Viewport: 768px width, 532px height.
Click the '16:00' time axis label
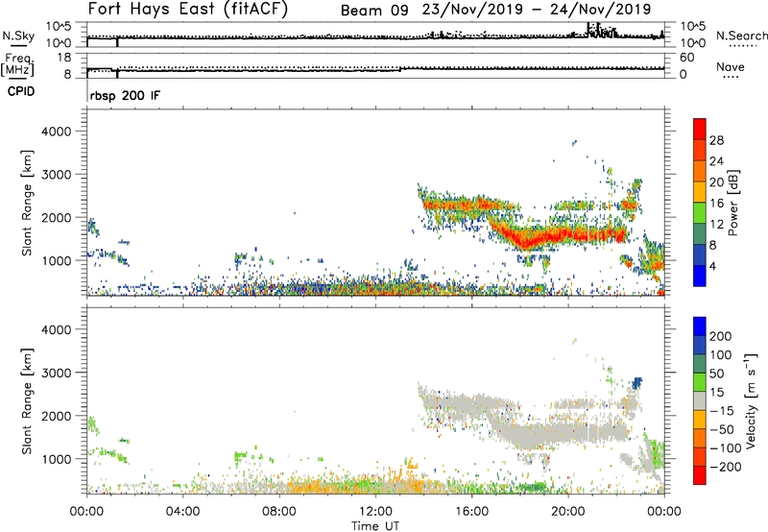(471, 512)
